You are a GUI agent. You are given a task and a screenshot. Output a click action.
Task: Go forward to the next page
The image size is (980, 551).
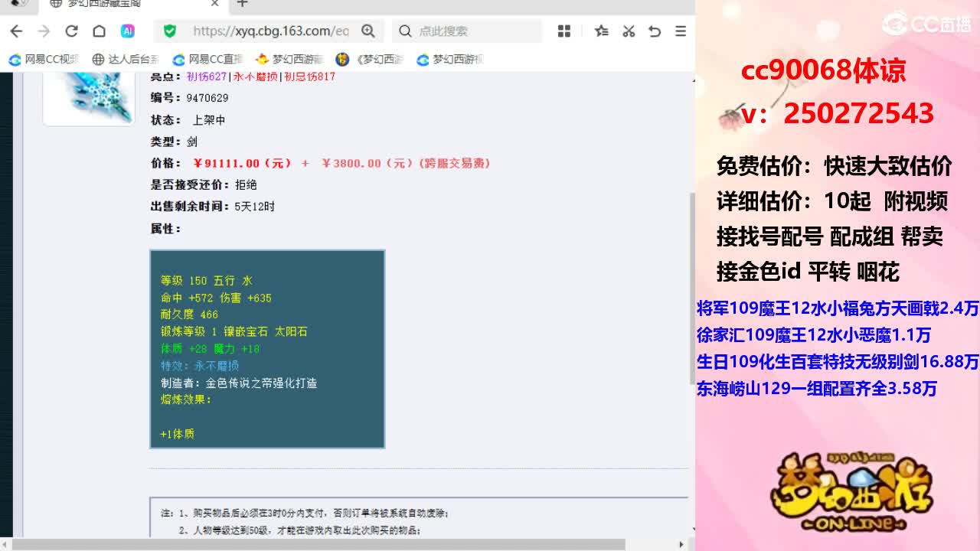pyautogui.click(x=44, y=31)
